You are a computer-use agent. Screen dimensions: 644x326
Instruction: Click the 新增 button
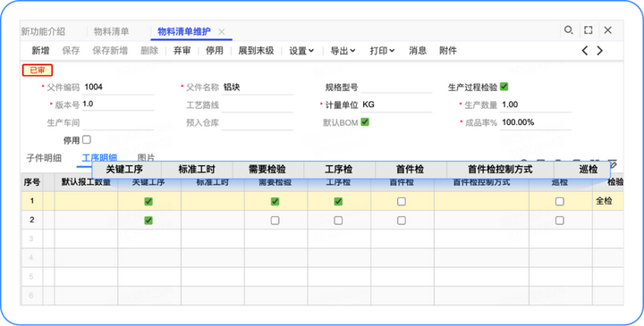40,51
